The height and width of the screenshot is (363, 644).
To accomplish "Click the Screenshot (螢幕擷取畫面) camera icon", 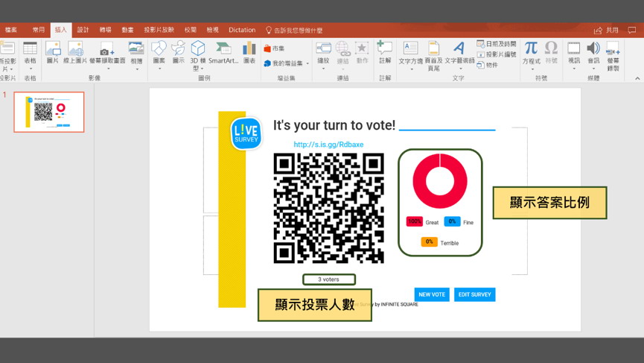I will pos(106,49).
